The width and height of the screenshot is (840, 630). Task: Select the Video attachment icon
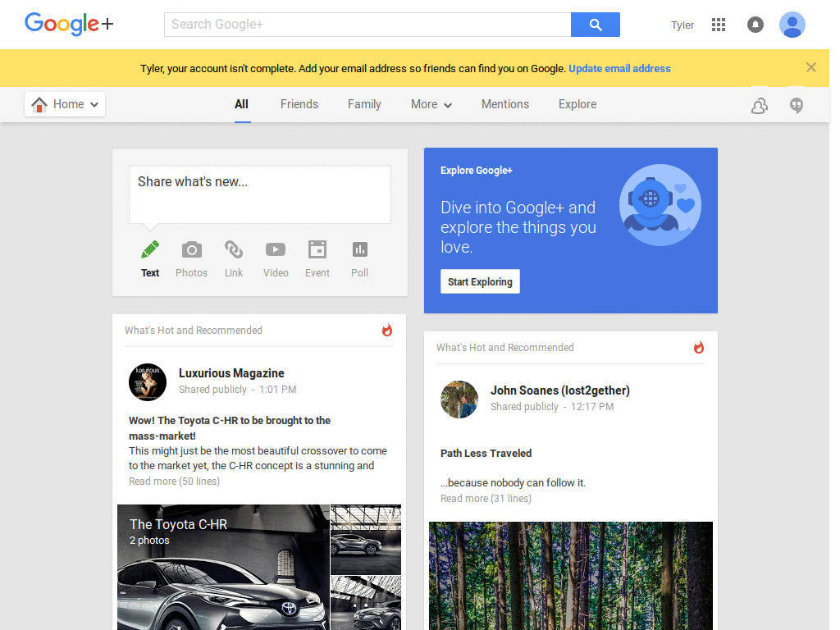tap(275, 250)
